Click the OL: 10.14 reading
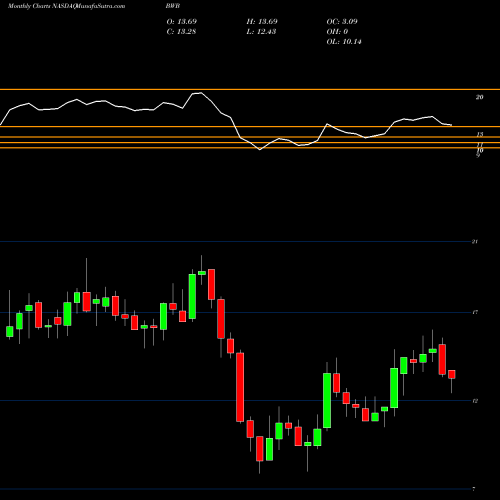 click(x=344, y=42)
